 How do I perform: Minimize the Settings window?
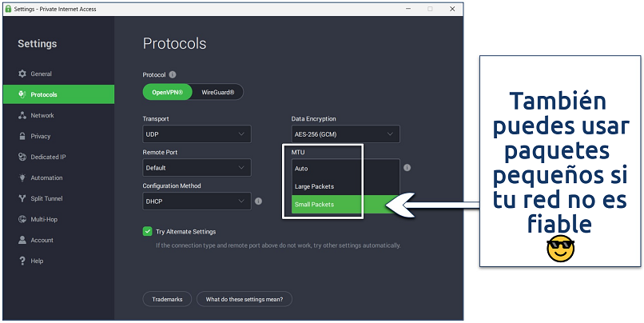pos(408,9)
